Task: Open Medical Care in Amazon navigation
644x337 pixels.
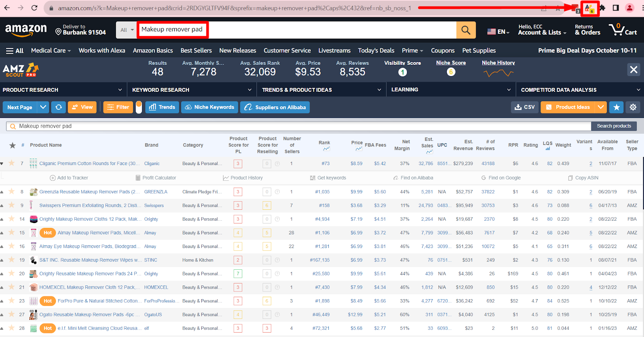Action: (51, 51)
